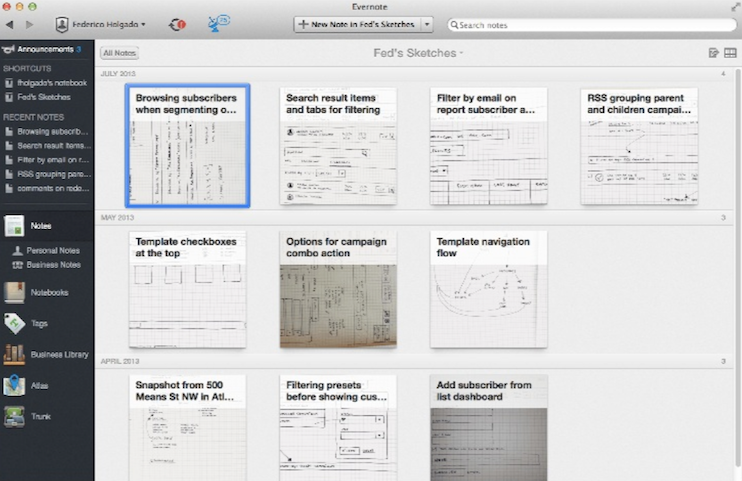Image resolution: width=742 pixels, height=481 pixels.
Task: Click the account avatar icon
Action: pyautogui.click(x=62, y=25)
